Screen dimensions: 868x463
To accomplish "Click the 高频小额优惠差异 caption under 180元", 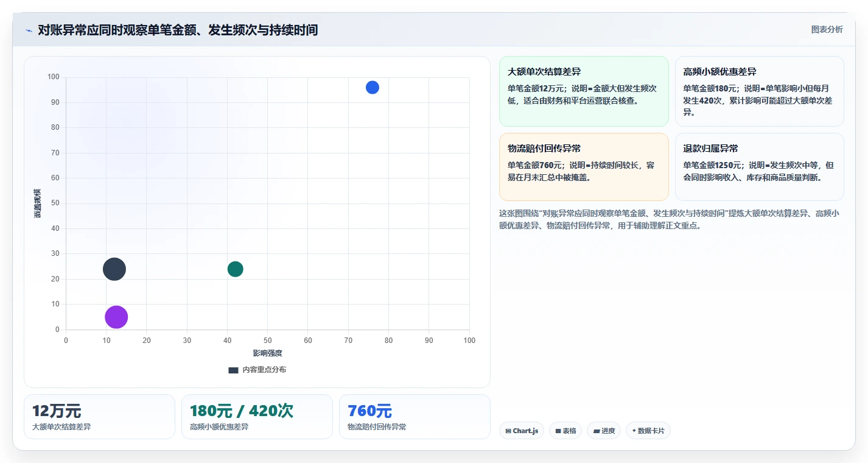I will (x=219, y=427).
